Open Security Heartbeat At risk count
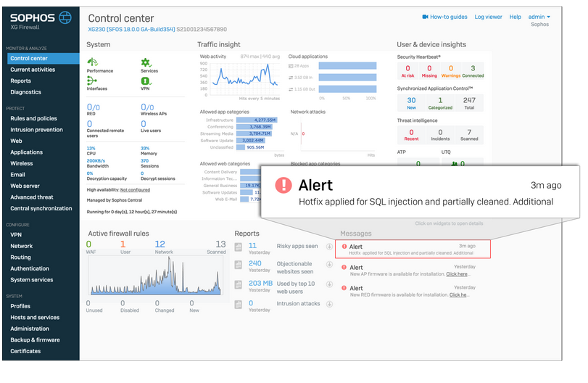This screenshot has width=588, height=383. pyautogui.click(x=407, y=70)
